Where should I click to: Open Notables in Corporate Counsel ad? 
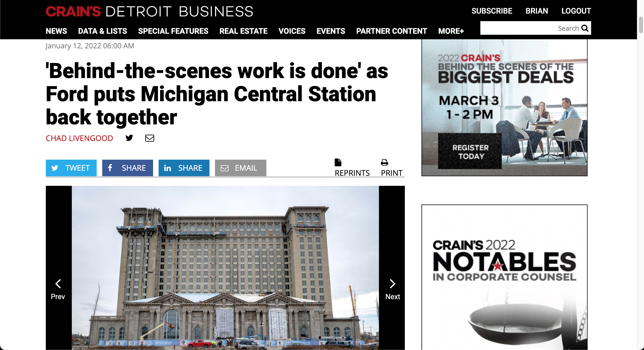(x=505, y=277)
